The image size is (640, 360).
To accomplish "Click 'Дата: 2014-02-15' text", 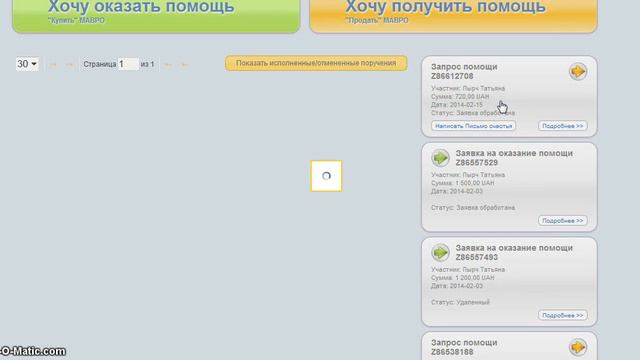I will 457,104.
